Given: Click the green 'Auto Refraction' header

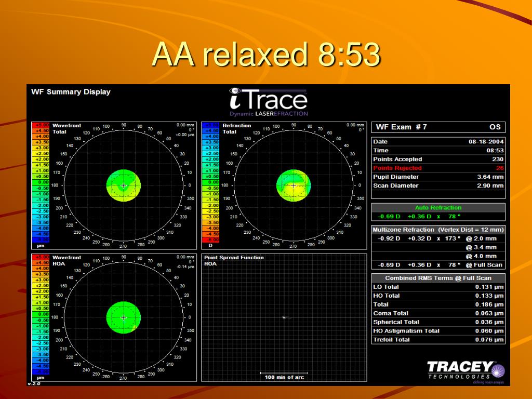Looking at the screenshot, I should pyautogui.click(x=438, y=207).
